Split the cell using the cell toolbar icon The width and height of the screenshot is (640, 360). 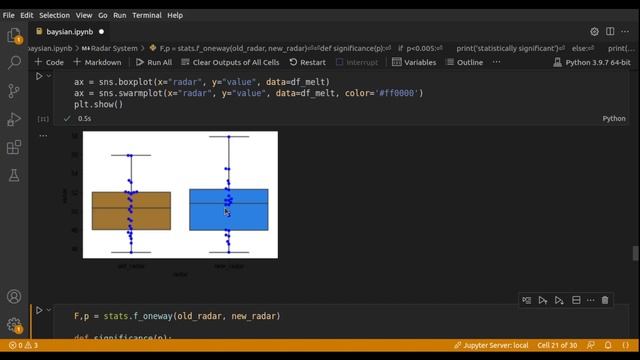[576, 300]
